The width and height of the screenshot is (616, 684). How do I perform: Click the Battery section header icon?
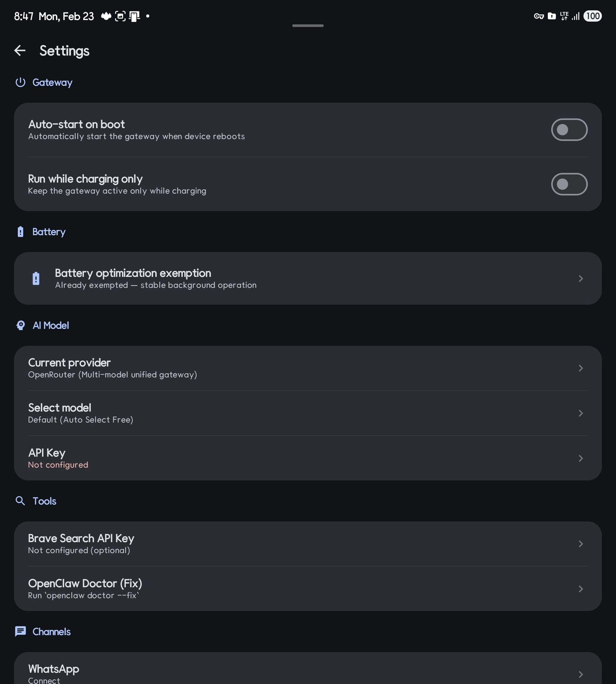pyautogui.click(x=20, y=232)
